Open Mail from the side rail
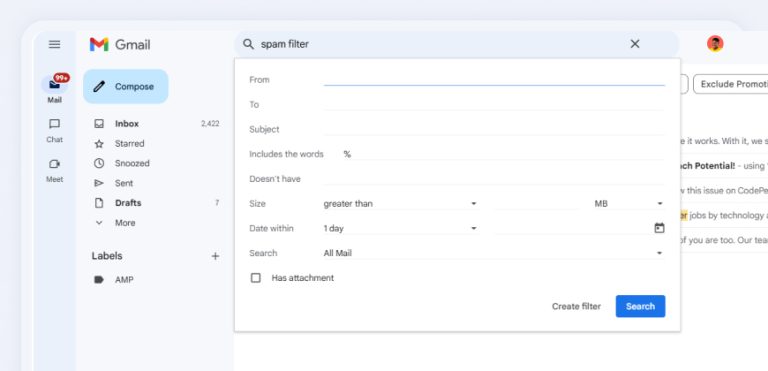768x371 pixels. 54,89
